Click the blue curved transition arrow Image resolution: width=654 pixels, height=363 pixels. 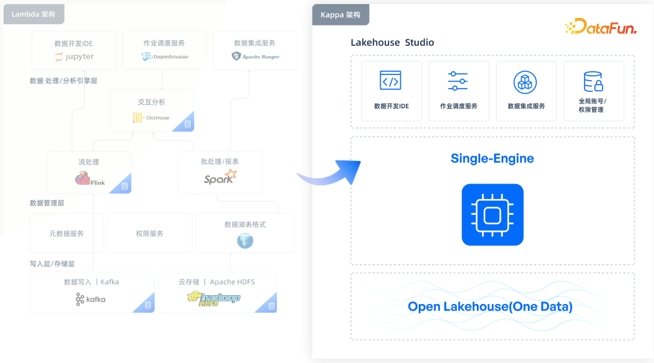329,172
